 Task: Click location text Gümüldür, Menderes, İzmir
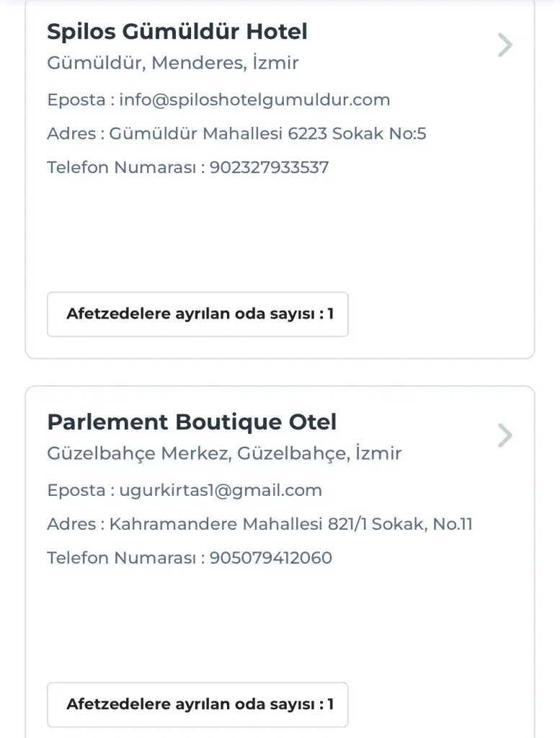(173, 63)
